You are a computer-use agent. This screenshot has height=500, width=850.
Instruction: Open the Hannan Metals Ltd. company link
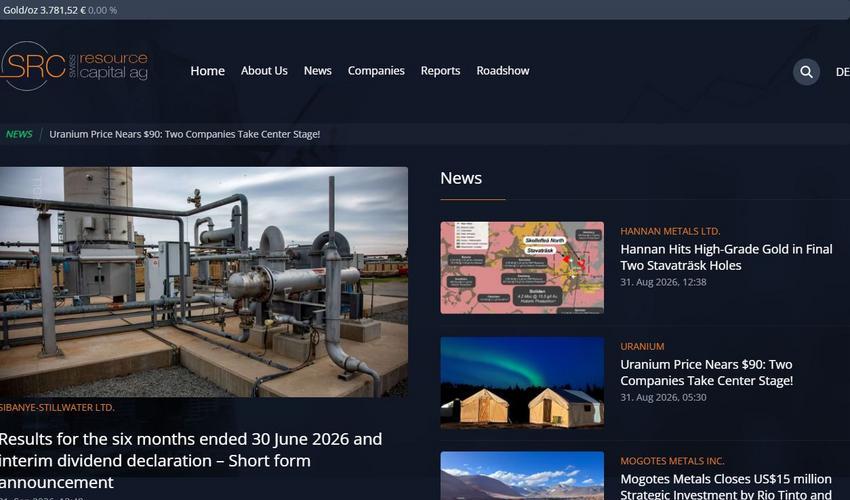click(x=670, y=231)
